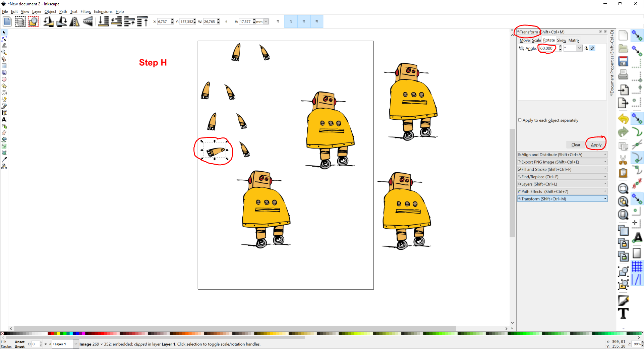Select the Star tool
644x349 pixels.
click(x=4, y=86)
